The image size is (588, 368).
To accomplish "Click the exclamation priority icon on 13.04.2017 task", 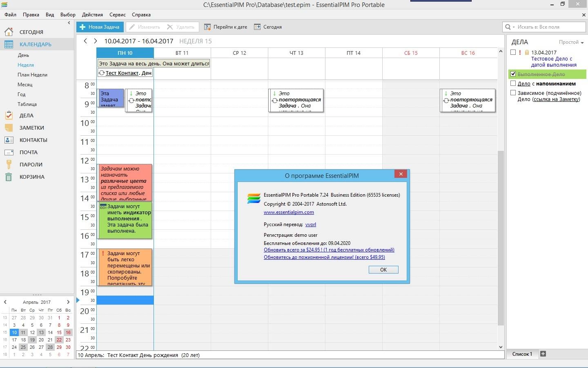I will [x=520, y=52].
